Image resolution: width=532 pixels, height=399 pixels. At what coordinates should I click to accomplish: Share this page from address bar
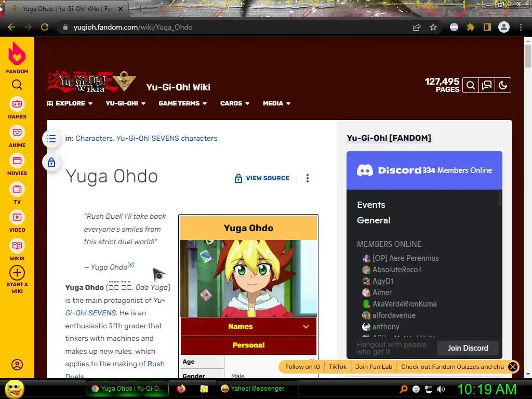tap(417, 27)
